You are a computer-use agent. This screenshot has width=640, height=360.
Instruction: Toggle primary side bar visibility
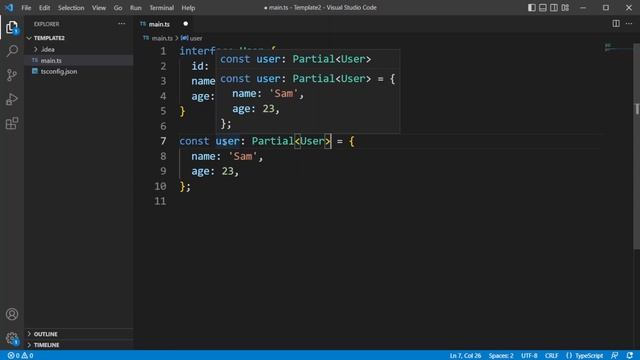531,7
